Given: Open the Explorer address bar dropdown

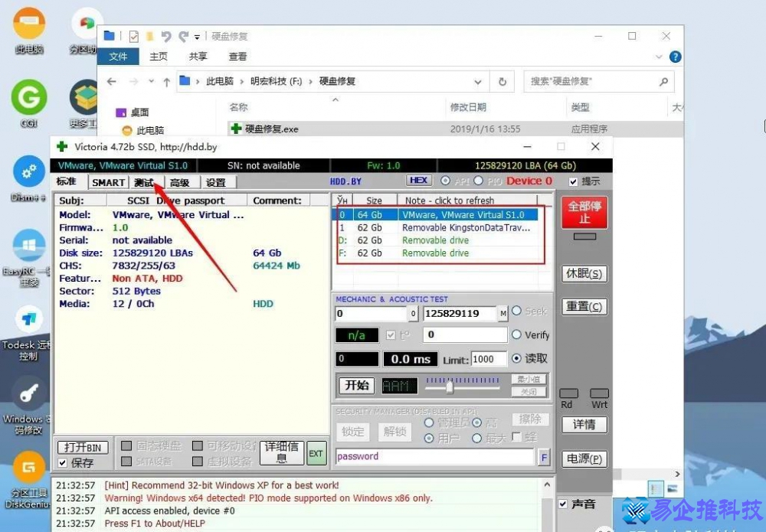Looking at the screenshot, I should click(479, 81).
